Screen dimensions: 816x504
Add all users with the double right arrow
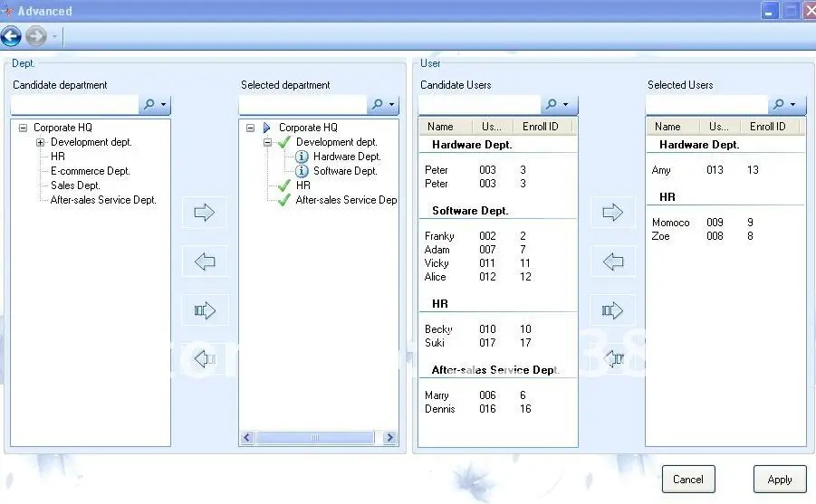coord(612,310)
